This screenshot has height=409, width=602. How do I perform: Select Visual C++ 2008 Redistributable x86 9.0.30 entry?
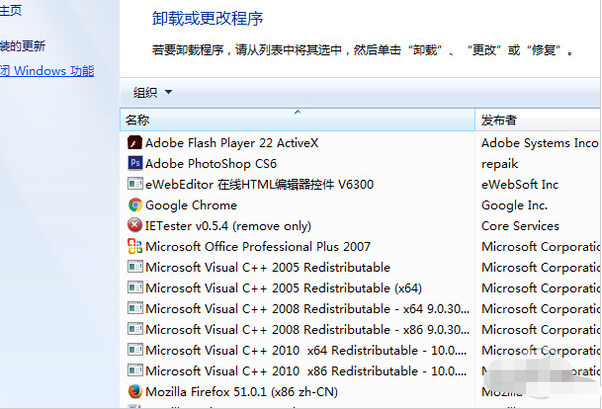307,330
